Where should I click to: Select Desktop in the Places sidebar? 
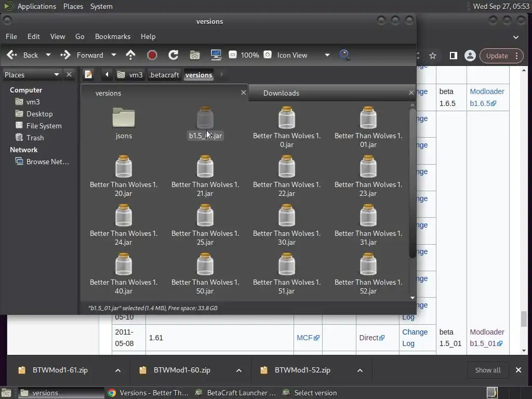click(34, 114)
